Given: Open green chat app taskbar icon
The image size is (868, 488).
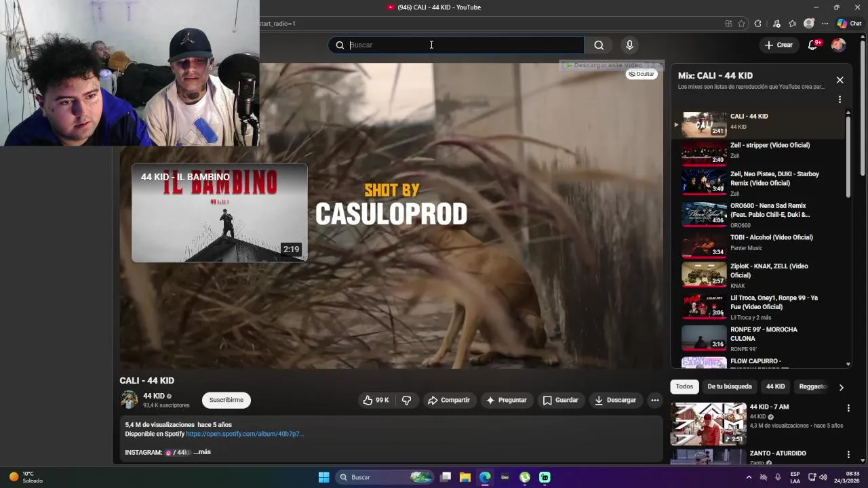Looking at the screenshot, I should (545, 477).
